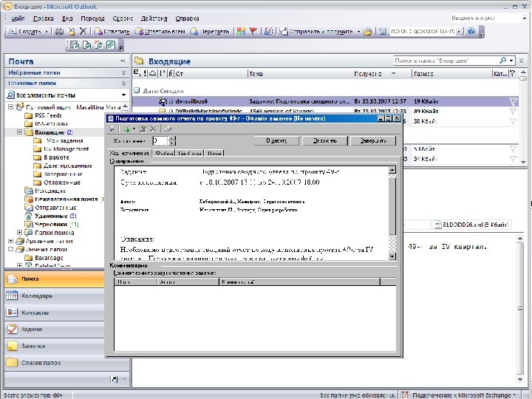Collapse the 'Дата: Сегодня' message group
The width and height of the screenshot is (532, 399).
pyautogui.click(x=137, y=90)
